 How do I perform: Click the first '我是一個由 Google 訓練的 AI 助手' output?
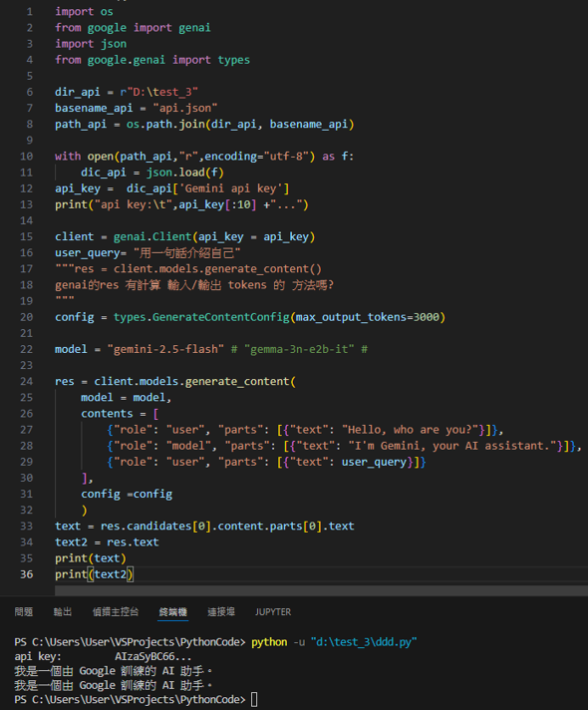(x=114, y=671)
